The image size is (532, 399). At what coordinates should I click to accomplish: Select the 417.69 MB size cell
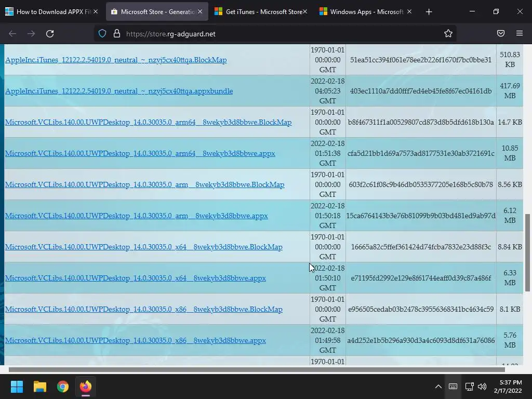[x=510, y=91]
